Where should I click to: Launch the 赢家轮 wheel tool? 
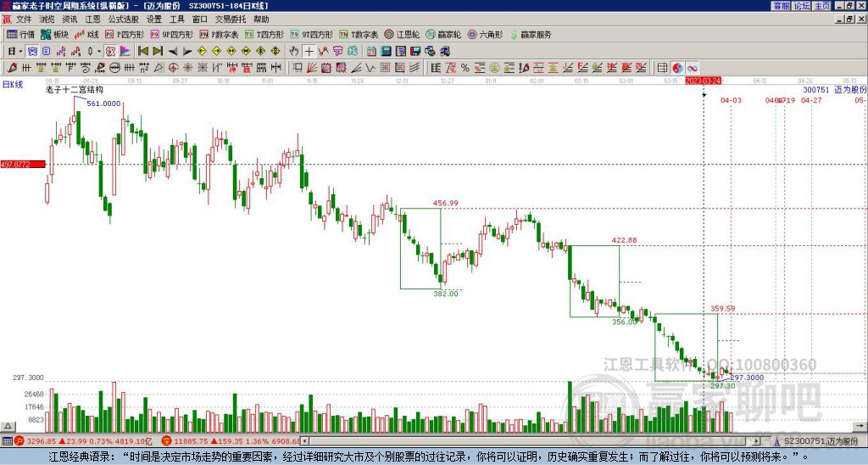(443, 34)
